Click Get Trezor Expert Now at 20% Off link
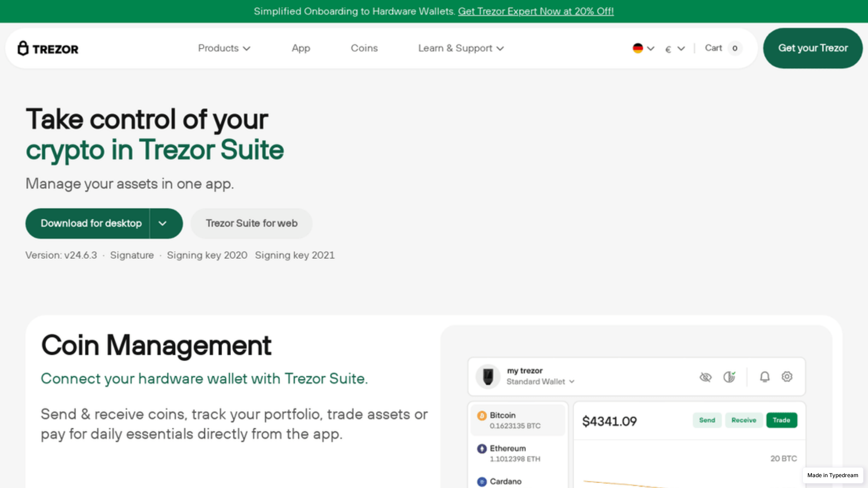The image size is (868, 488). click(x=536, y=11)
